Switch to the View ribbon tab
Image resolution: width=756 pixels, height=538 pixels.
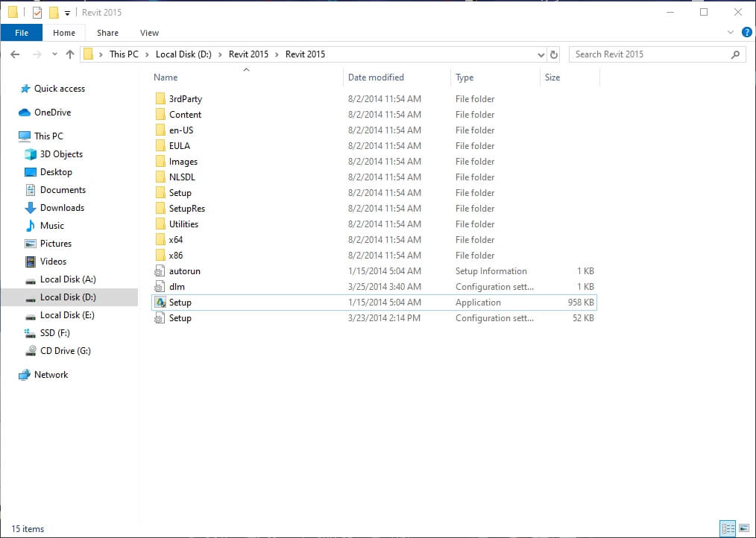tap(149, 33)
